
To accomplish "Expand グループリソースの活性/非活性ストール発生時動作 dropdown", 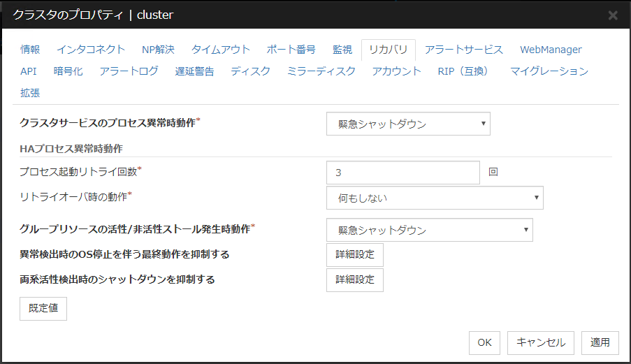I will click(429, 230).
